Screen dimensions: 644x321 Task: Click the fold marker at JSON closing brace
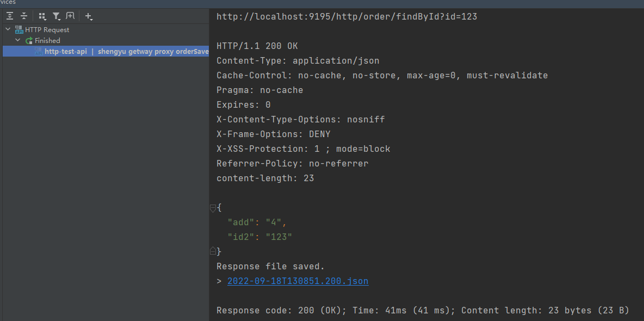tap(213, 251)
